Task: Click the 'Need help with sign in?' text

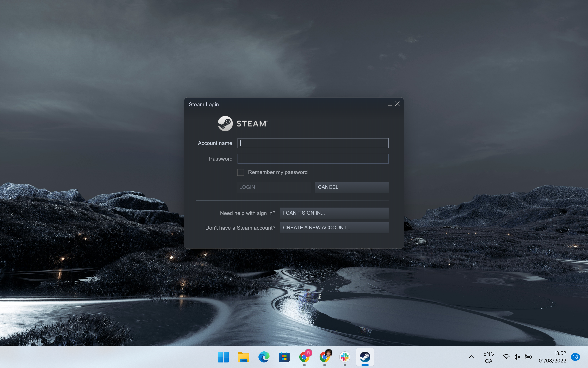Action: [x=248, y=213]
